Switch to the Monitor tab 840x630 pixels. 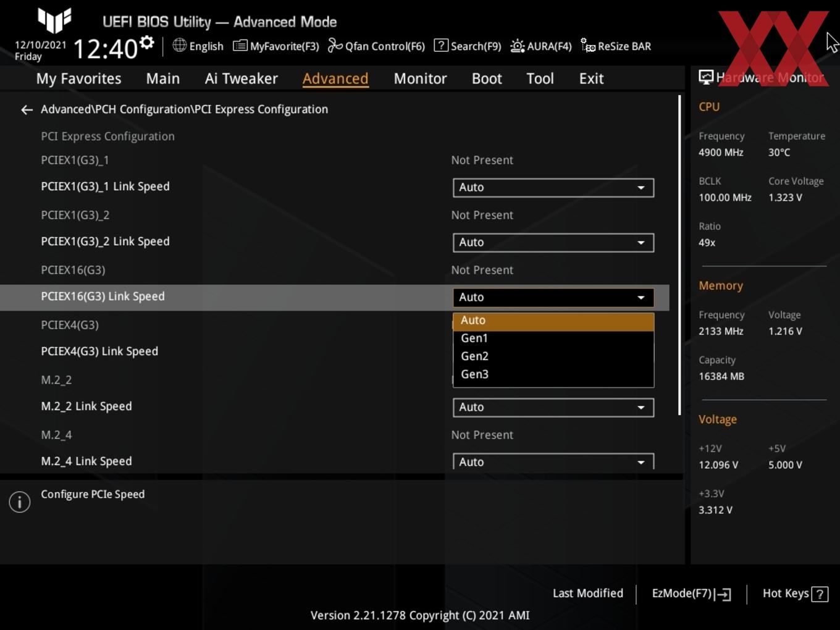click(420, 78)
